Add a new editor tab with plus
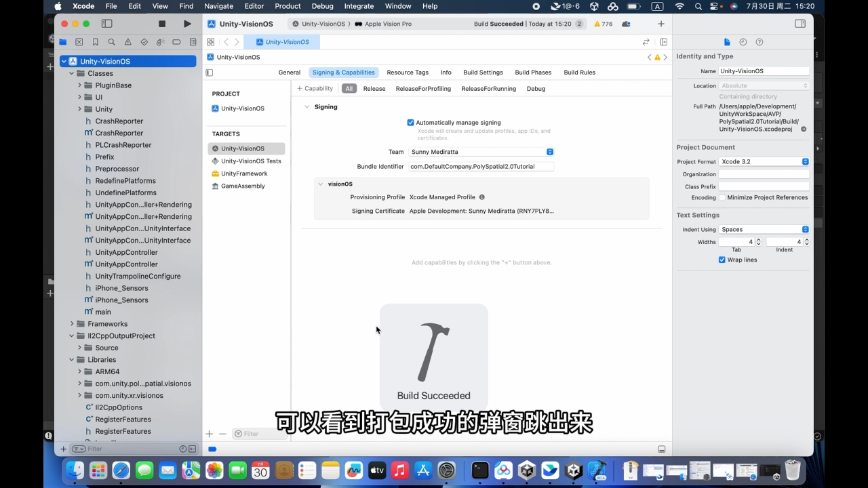Viewport: 868px width, 488px height. tap(661, 24)
